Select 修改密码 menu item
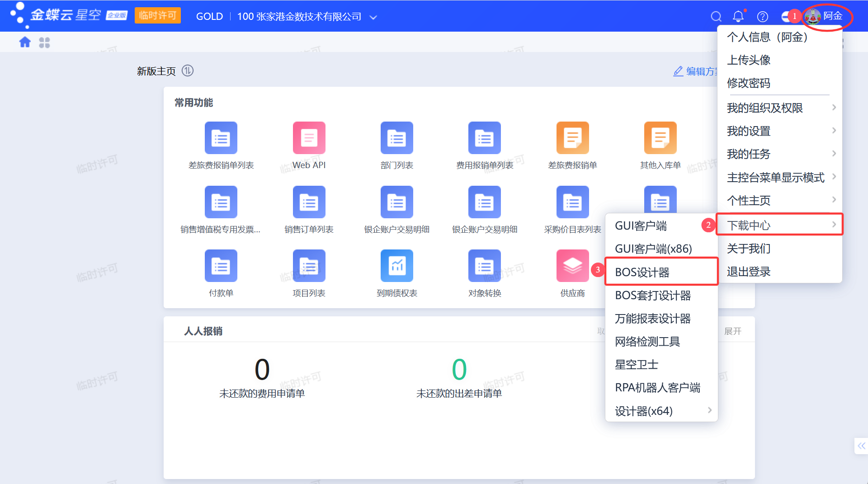868x484 pixels. click(x=780, y=83)
